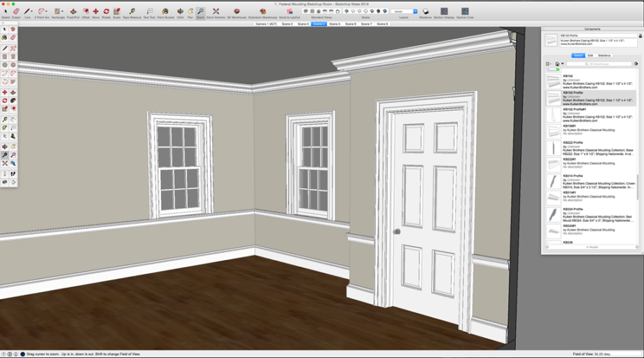This screenshot has width=644, height=358.
Task: Select the KB314 Profile component thumbnail
Action: [x=553, y=181]
